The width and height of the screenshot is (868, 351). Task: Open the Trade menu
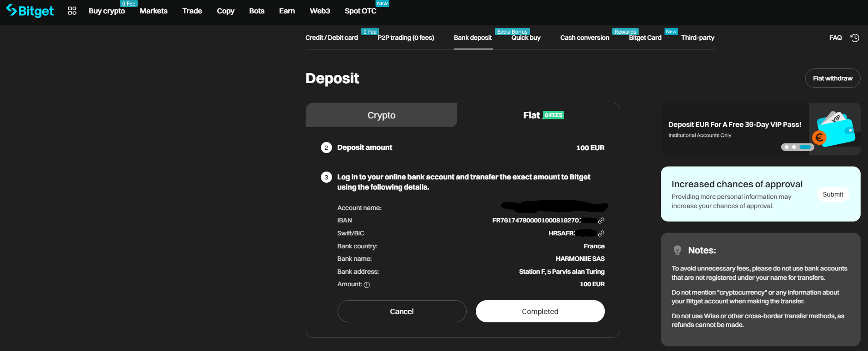(x=192, y=11)
